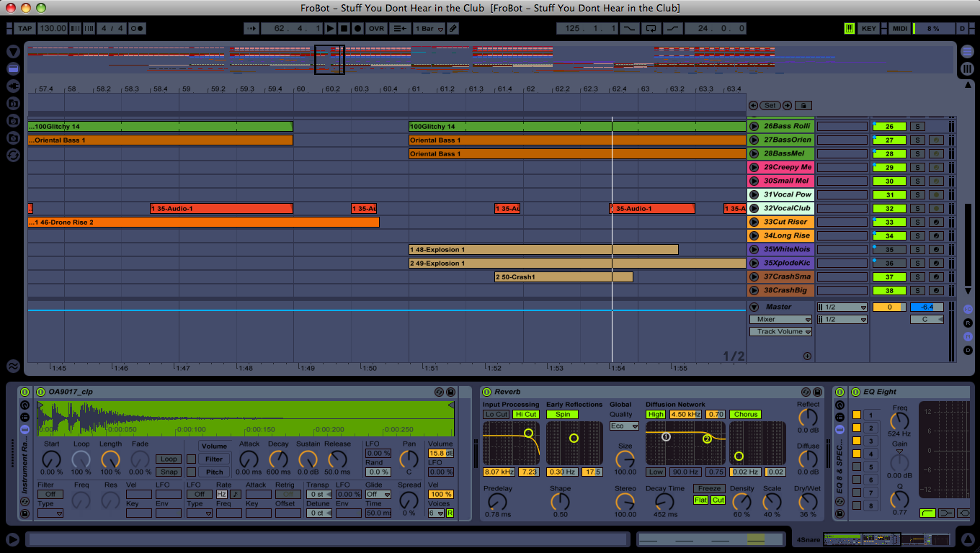Viewport: 980px width, 553px height.
Task: Open the 1 Bar quantization dropdown
Action: coord(427,29)
